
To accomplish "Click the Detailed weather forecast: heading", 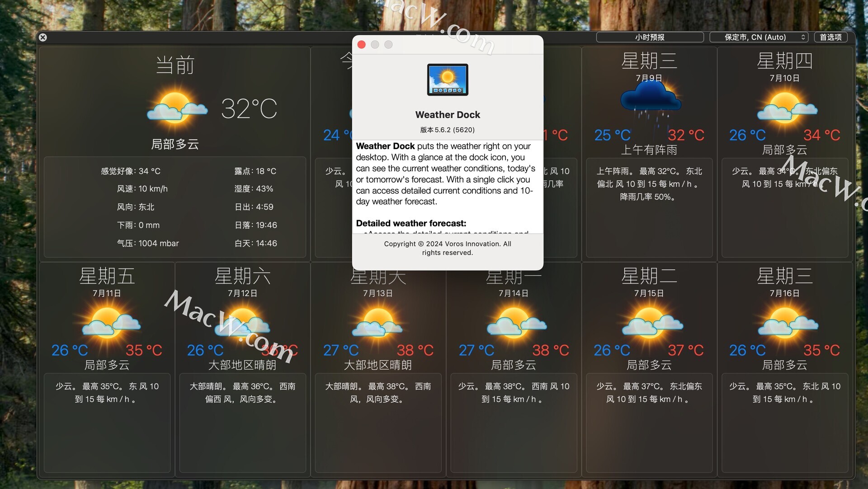I will point(411,223).
